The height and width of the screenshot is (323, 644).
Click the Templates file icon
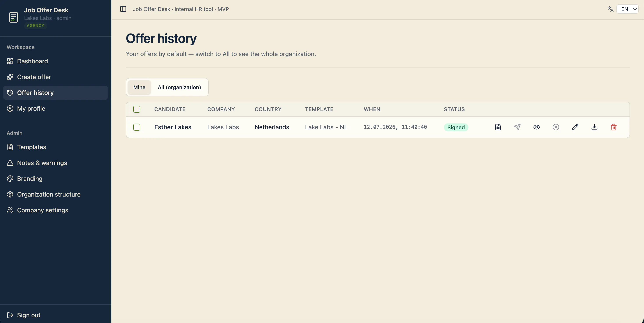tap(10, 147)
